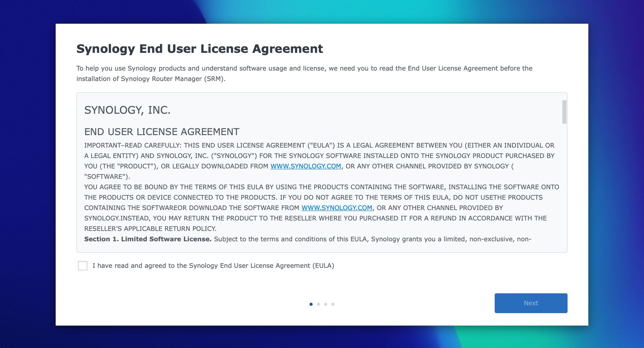Click "RESELLER'S APPLICABLE RETURN POLICY." line

click(x=150, y=229)
